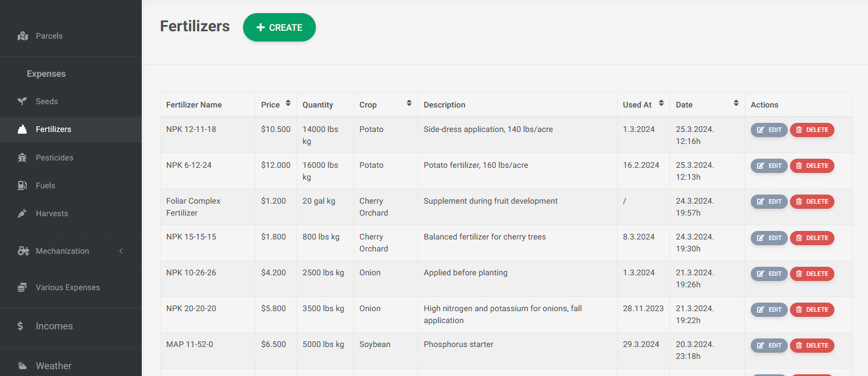Viewport: 868px width, 376px height.
Task: Click the Description column header
Action: 517,105
